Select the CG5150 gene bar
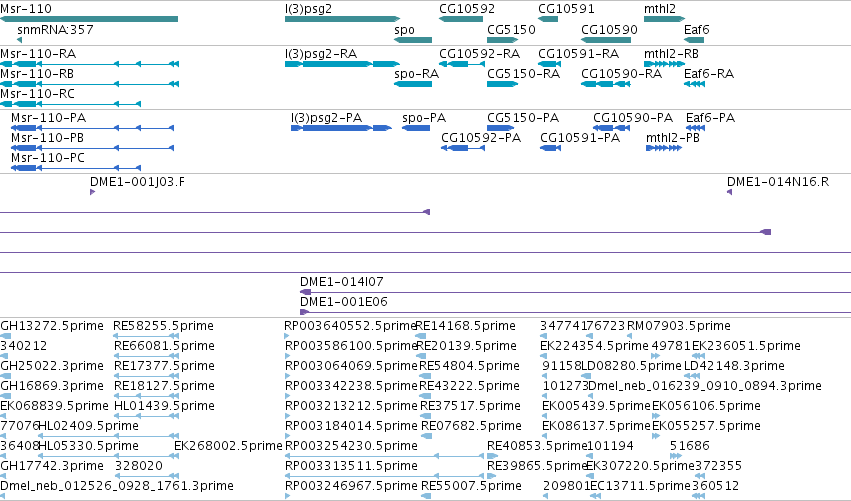The image size is (851, 501). click(502, 40)
